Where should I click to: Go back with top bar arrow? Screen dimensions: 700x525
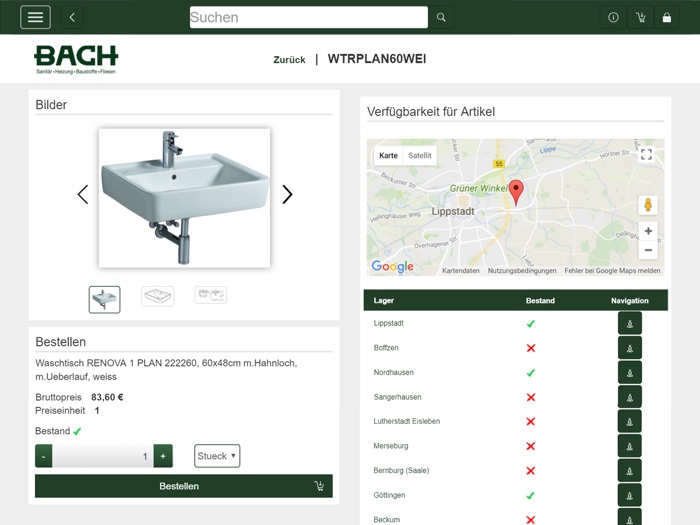tap(72, 17)
